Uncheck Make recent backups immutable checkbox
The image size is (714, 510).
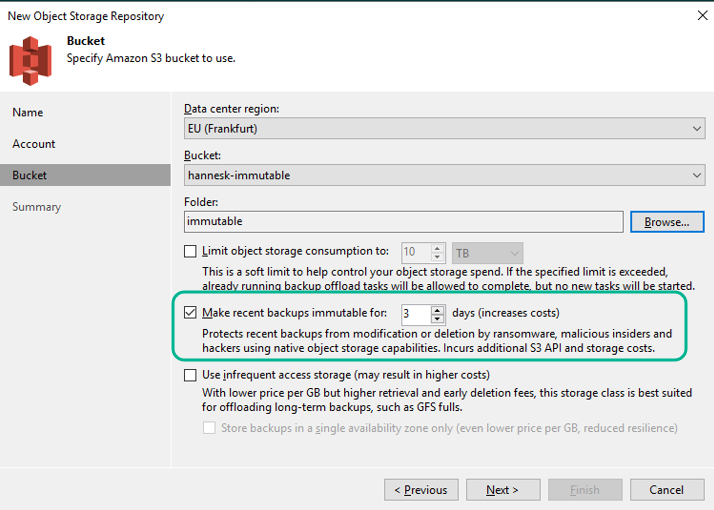click(190, 313)
